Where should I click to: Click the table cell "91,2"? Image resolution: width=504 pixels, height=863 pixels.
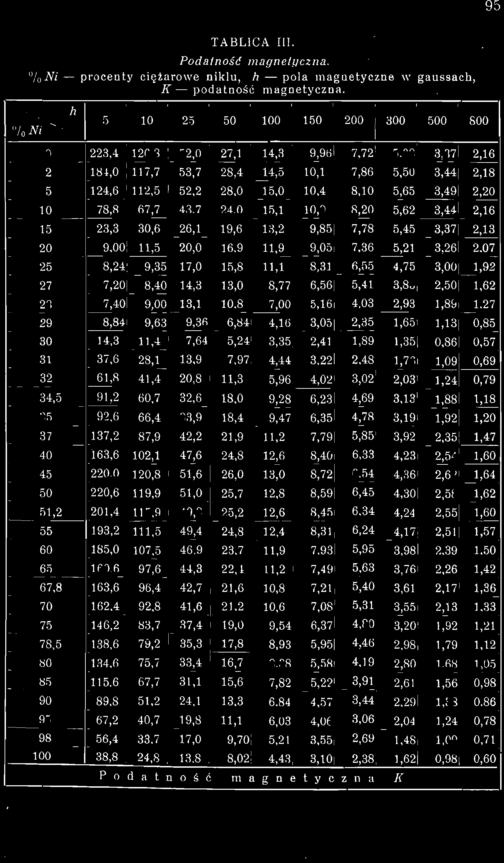point(108,398)
